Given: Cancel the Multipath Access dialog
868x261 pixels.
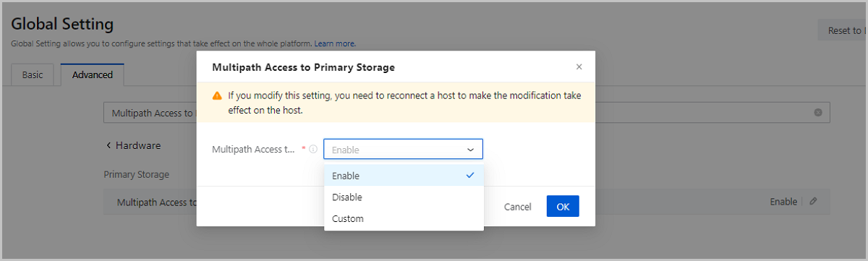Looking at the screenshot, I should pos(518,207).
